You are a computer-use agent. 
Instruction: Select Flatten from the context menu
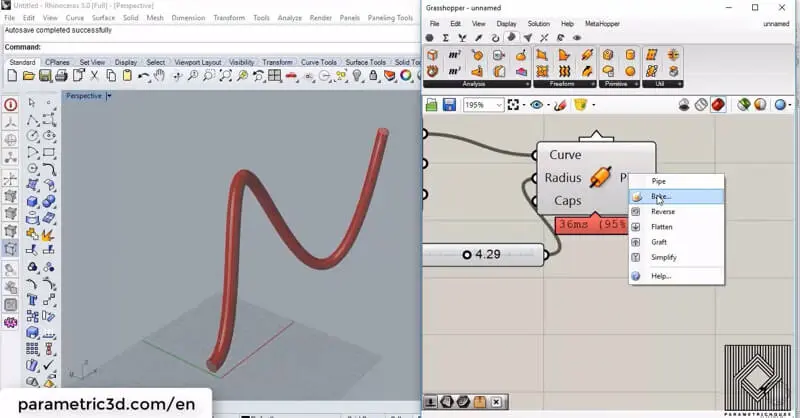click(x=662, y=227)
